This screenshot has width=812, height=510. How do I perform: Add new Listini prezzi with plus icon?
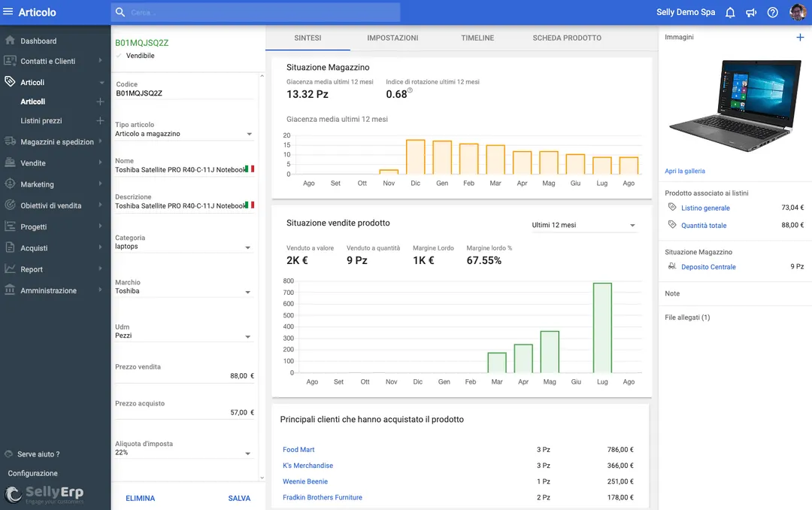click(101, 121)
